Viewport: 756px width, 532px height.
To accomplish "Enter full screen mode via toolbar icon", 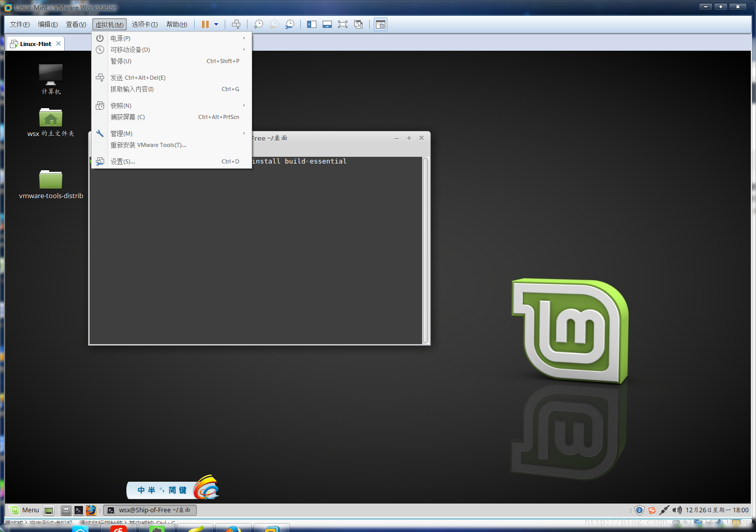I will [x=343, y=24].
